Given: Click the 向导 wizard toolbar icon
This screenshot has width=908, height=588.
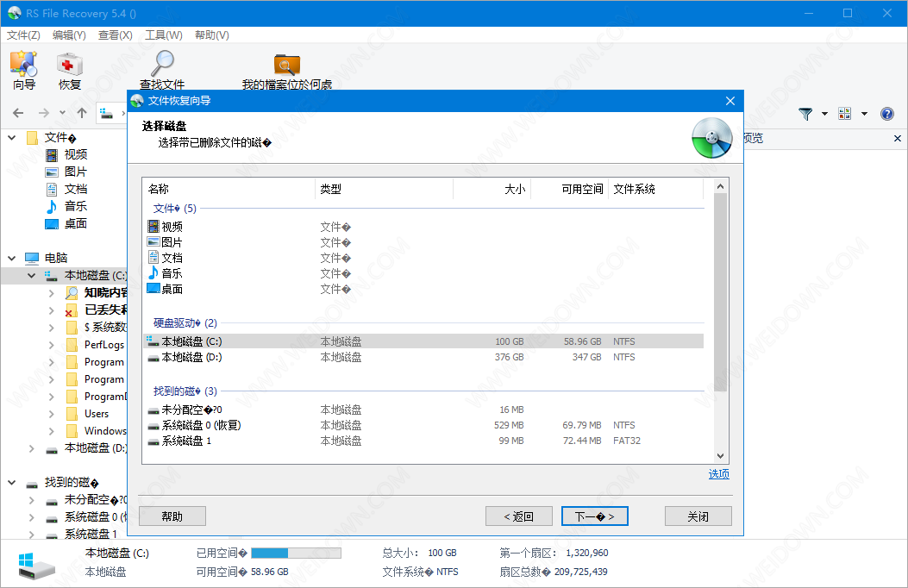Looking at the screenshot, I should click(x=23, y=65).
